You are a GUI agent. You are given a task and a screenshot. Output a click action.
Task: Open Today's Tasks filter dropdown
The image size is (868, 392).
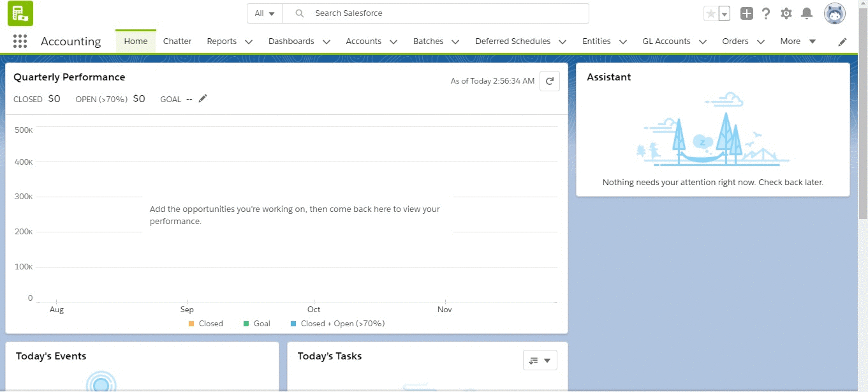[x=540, y=360]
